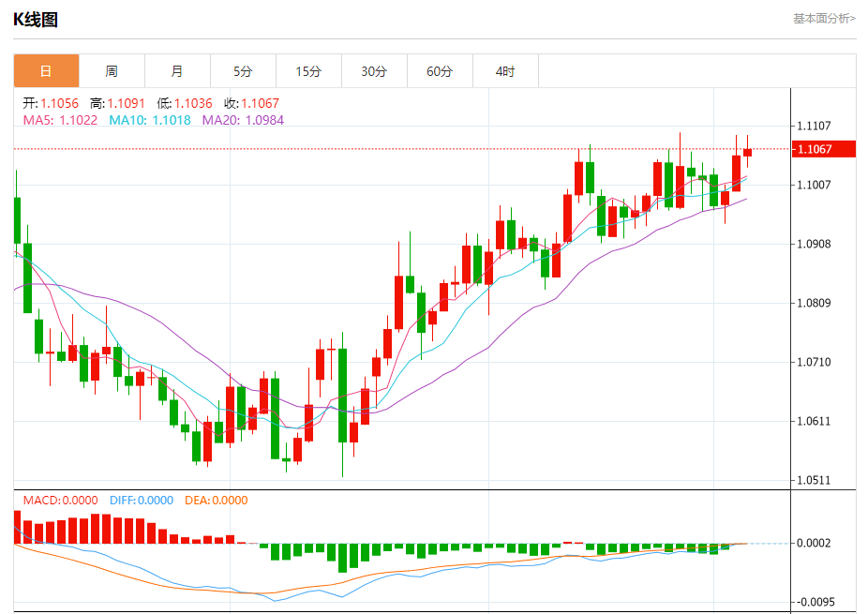Click the 0.0002 MACD axis label
This screenshot has height=614, width=868.
click(814, 543)
